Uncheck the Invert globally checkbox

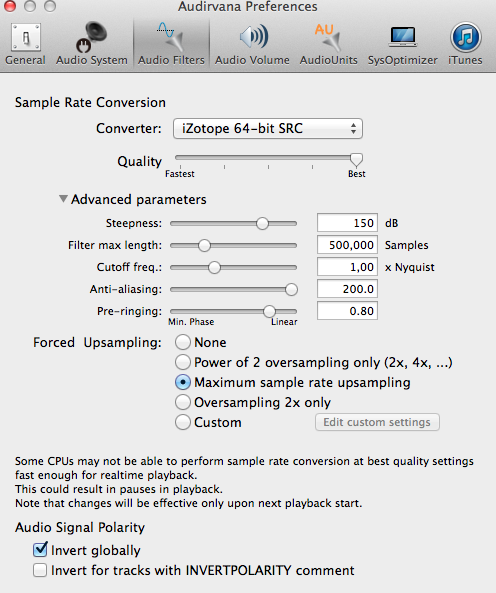(x=40, y=550)
